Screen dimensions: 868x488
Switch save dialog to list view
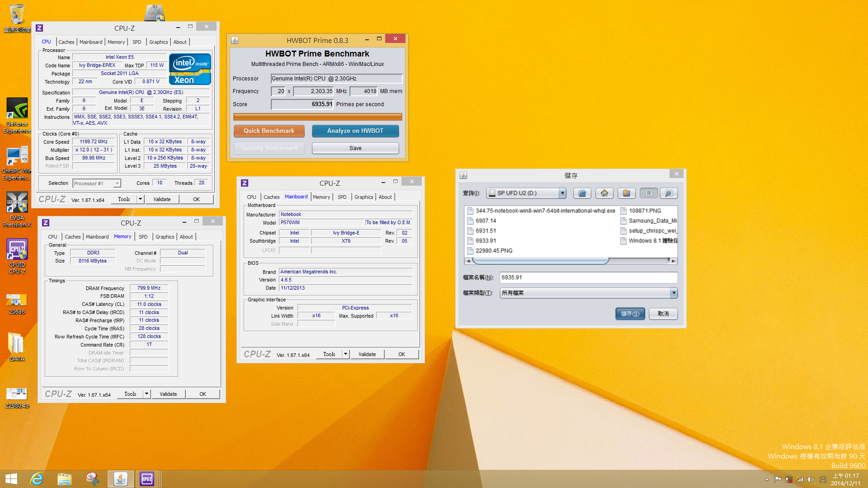[x=649, y=193]
